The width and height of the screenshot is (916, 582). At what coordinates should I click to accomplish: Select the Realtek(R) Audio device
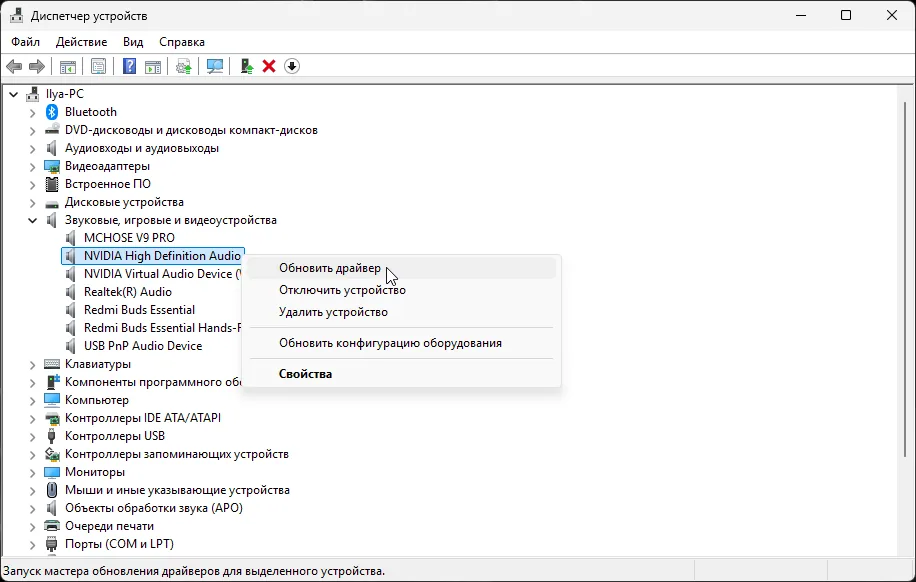(128, 292)
